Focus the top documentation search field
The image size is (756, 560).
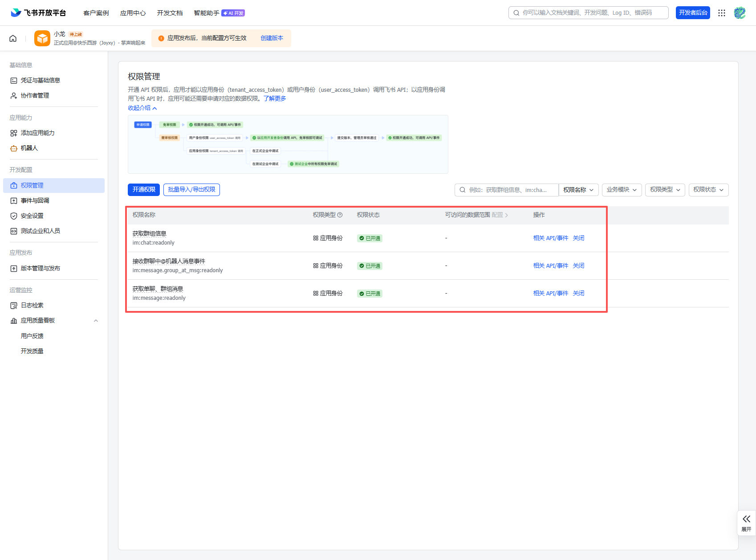coord(589,13)
